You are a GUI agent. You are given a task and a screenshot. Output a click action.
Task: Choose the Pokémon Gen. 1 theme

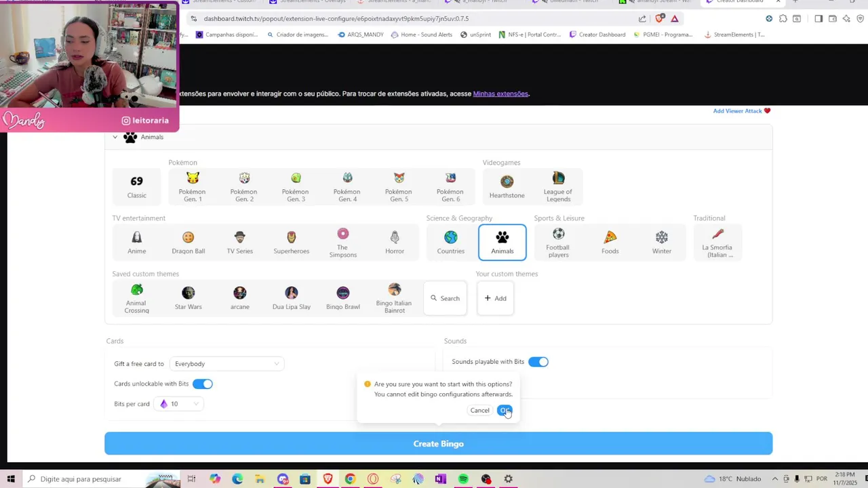[193, 186]
